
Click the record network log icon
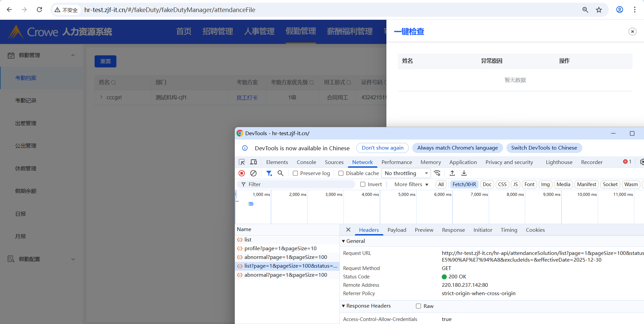click(241, 173)
